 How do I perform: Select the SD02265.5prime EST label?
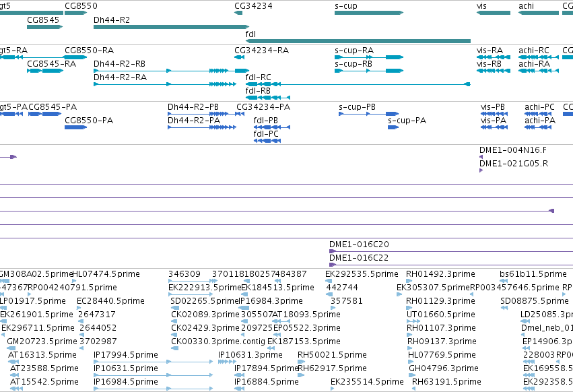tap(205, 301)
